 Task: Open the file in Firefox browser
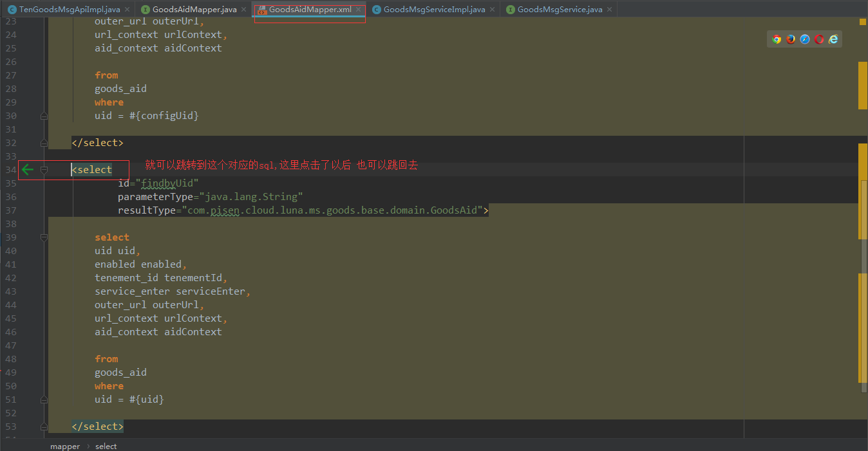coord(791,39)
